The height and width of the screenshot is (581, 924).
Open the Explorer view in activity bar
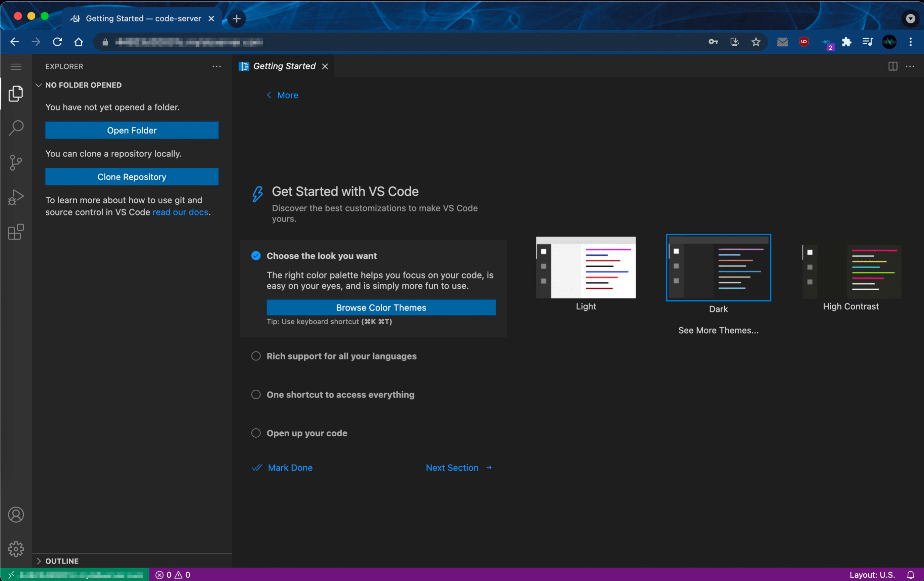tap(16, 93)
